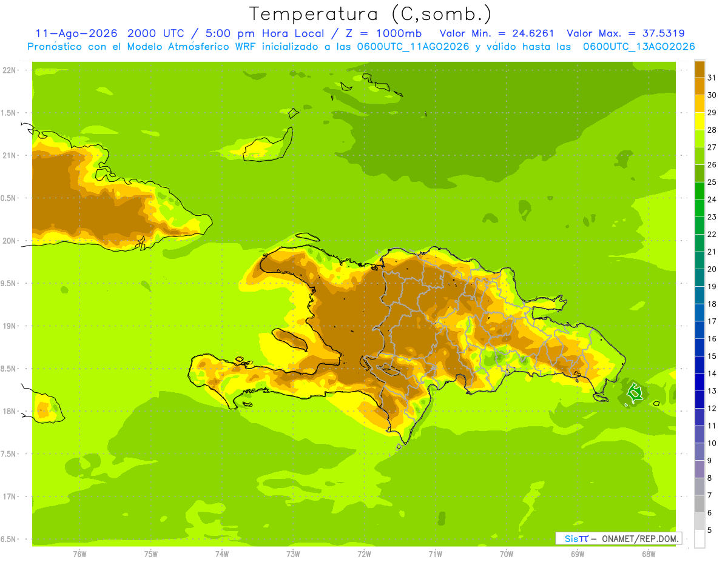Click the colorbar value "23"
728x562 pixels.
[712, 217]
